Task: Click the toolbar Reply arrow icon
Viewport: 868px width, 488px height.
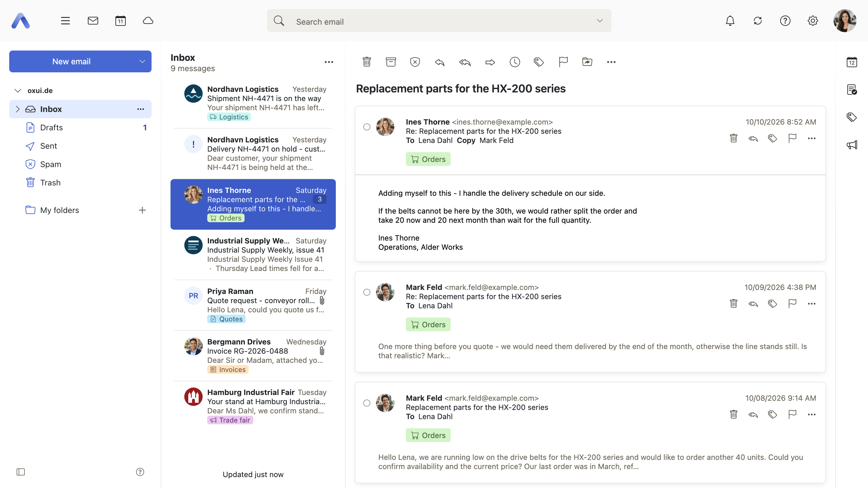Action: pos(440,62)
